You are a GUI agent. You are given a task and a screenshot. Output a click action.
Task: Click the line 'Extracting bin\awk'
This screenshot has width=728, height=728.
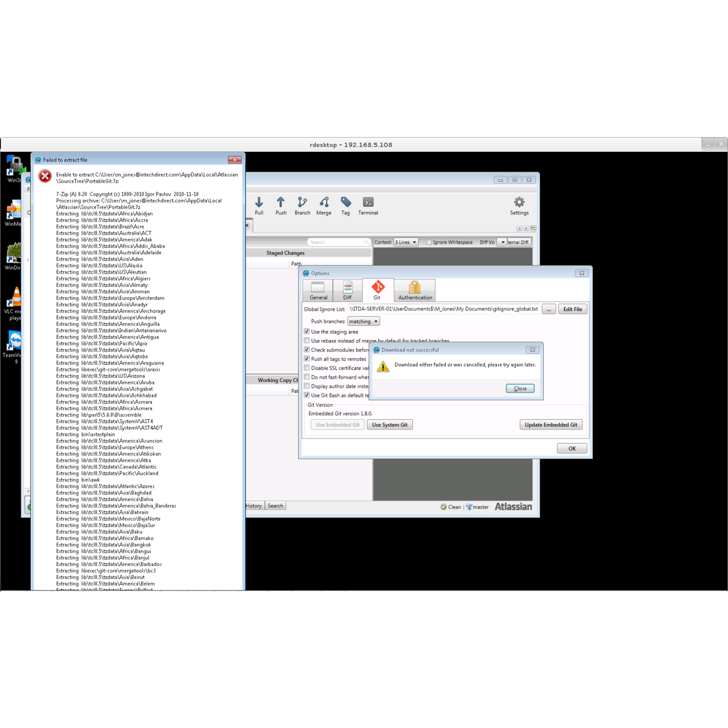click(x=78, y=479)
